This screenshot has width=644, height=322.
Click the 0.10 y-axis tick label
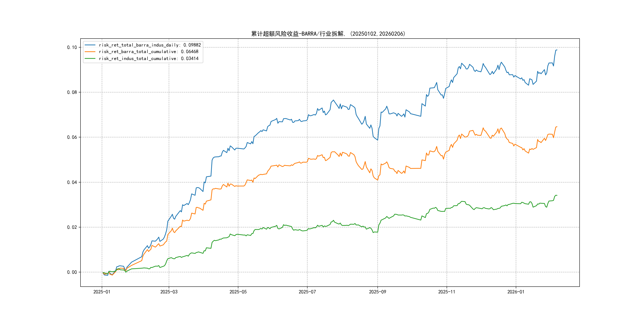pos(72,48)
